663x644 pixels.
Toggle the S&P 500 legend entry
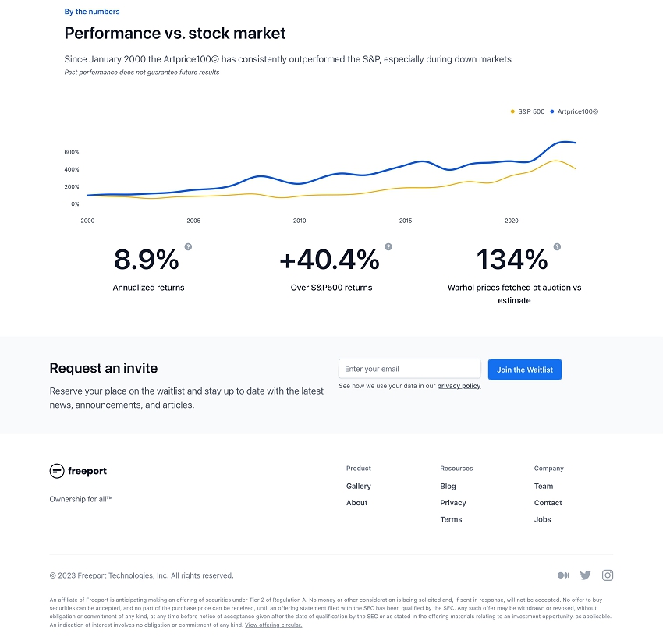click(528, 111)
